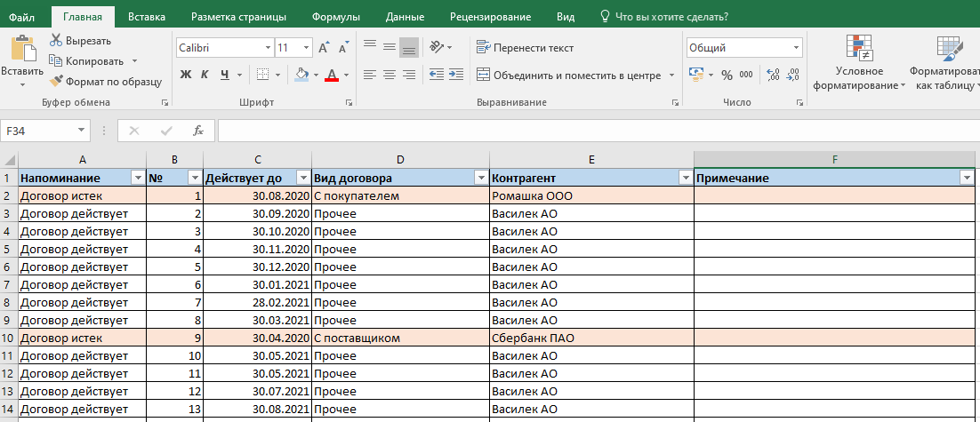Image resolution: width=980 pixels, height=422 pixels.
Task: Increase decimal places
Action: (773, 75)
